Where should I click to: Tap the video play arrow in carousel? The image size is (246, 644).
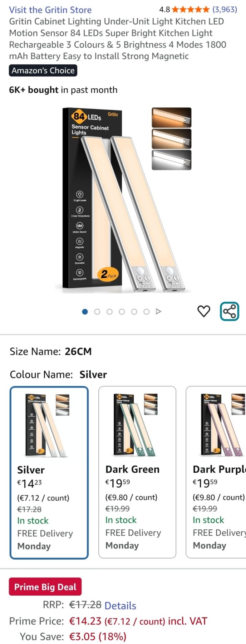click(159, 312)
